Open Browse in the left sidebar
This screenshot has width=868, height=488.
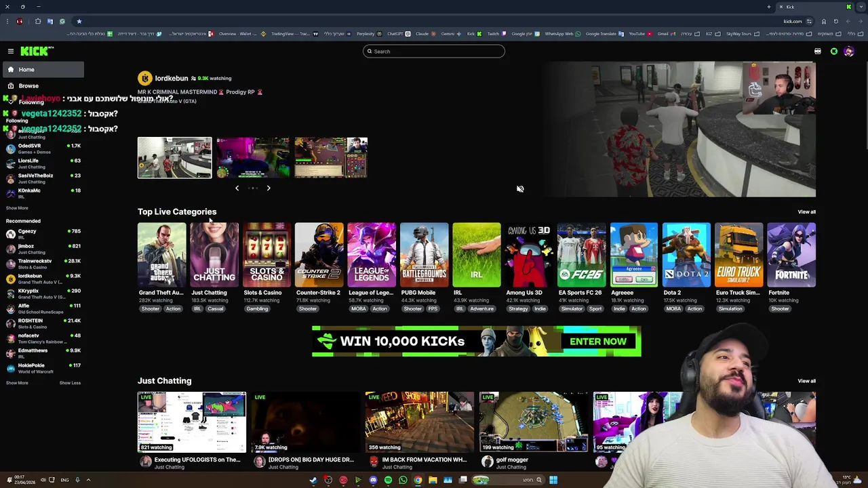(x=43, y=86)
